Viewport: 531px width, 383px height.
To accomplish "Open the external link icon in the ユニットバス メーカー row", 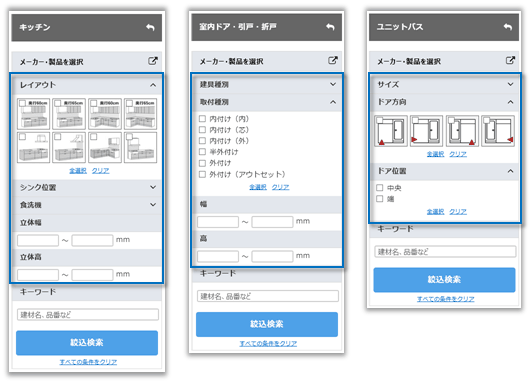I will (x=510, y=60).
